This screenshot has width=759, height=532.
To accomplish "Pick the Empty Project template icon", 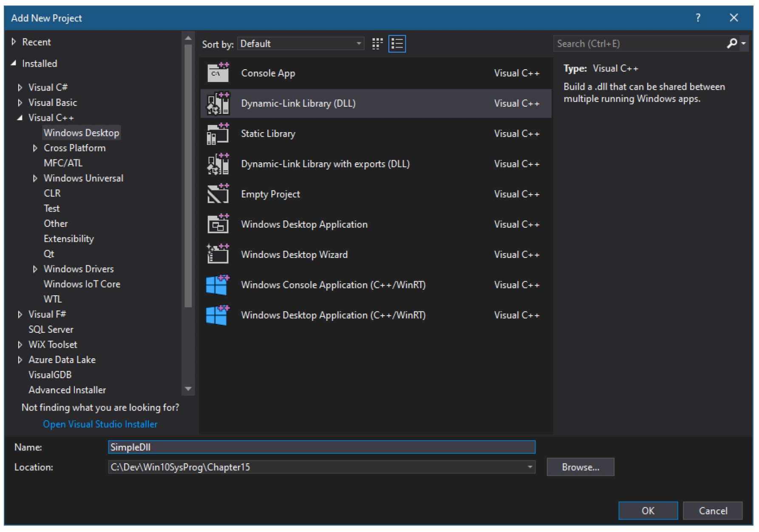I will coord(218,194).
